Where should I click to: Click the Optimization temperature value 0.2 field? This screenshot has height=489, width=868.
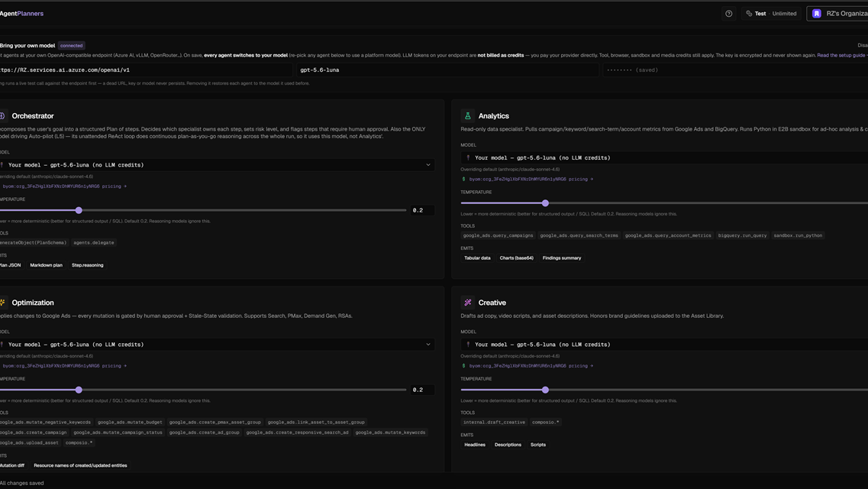click(422, 390)
